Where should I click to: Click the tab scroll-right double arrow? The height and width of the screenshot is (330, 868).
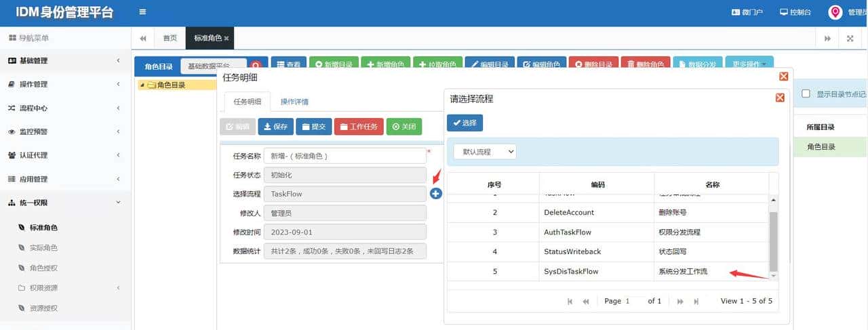click(827, 39)
